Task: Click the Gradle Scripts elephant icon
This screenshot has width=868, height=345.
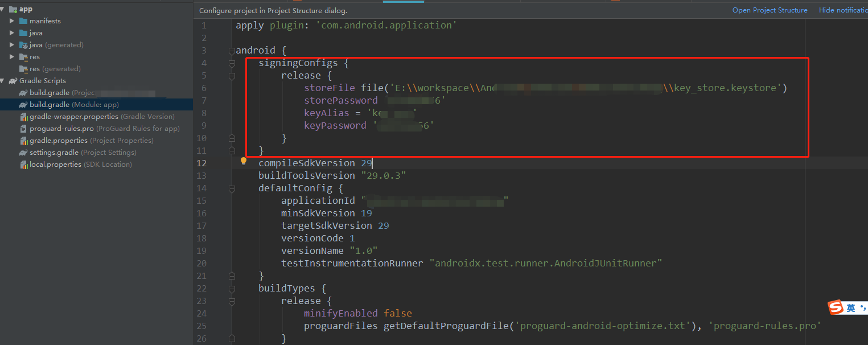Action: click(13, 80)
